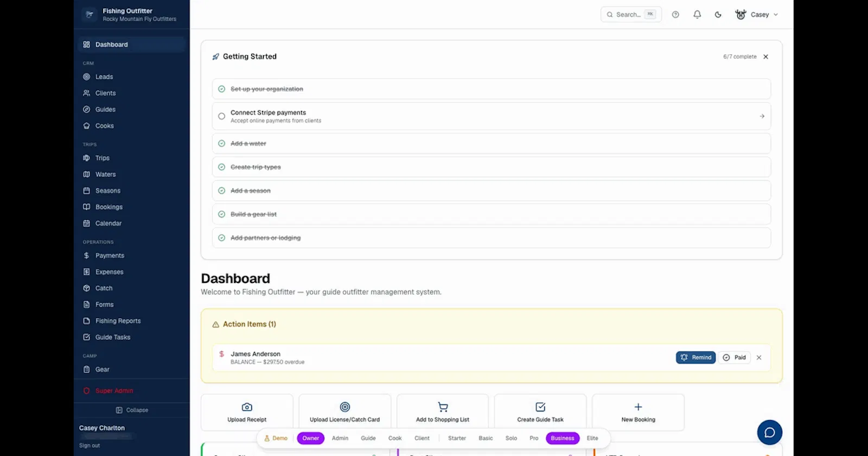Select the Guide role
This screenshot has width=868, height=456.
[368, 438]
